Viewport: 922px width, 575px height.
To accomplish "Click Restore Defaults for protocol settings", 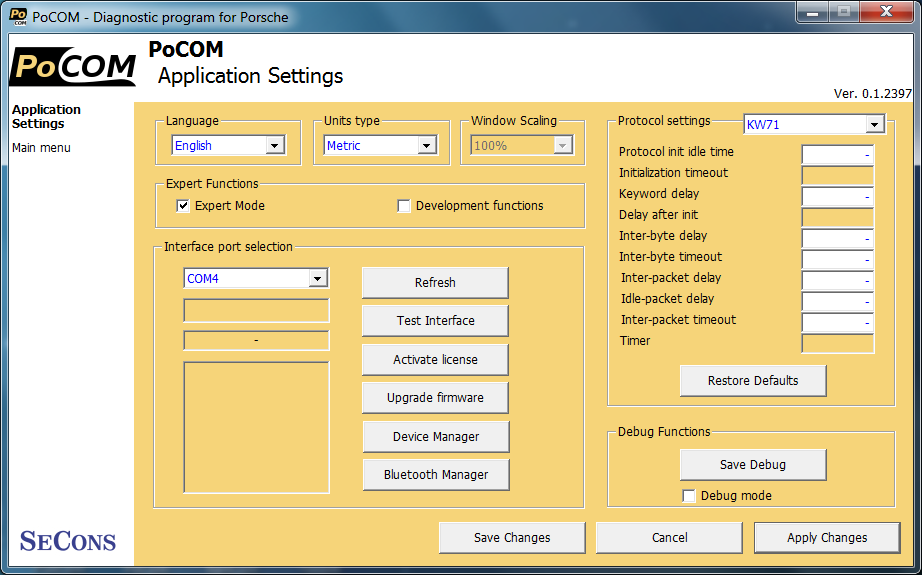I will [x=753, y=380].
